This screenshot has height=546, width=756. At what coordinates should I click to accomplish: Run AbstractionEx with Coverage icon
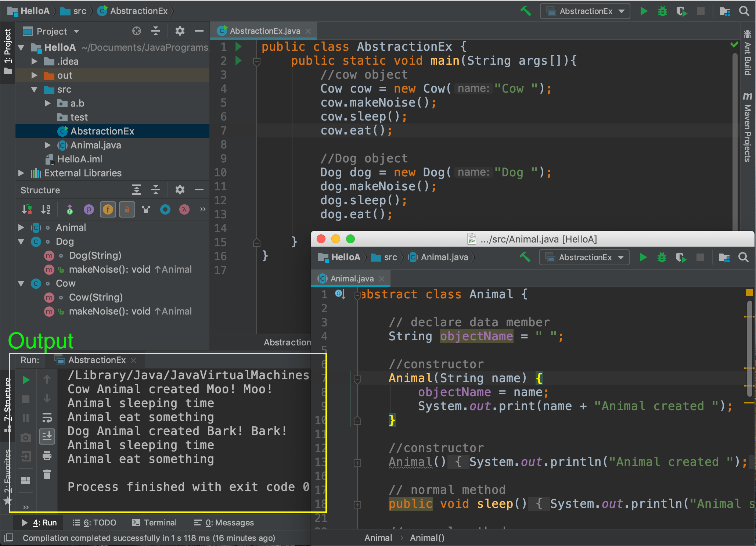tap(682, 11)
